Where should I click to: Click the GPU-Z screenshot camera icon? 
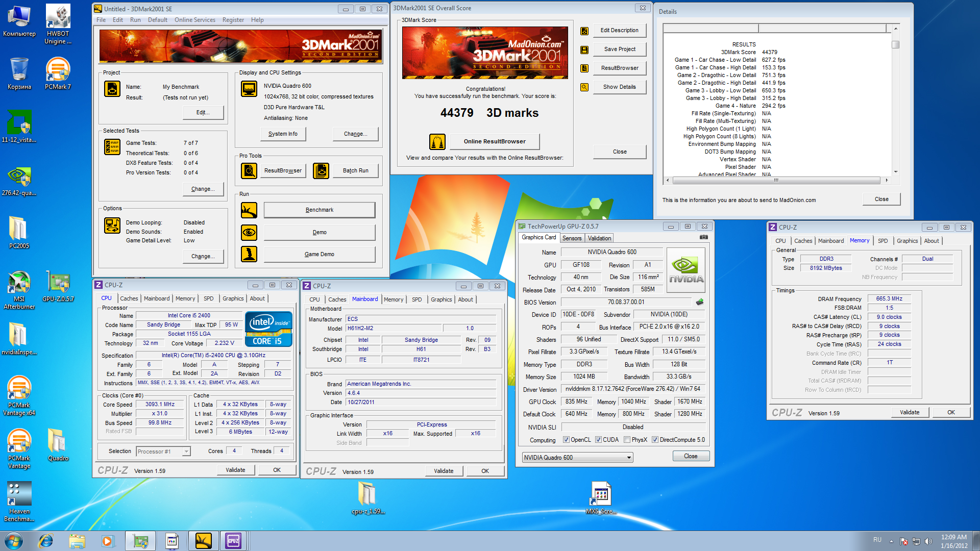[704, 237]
